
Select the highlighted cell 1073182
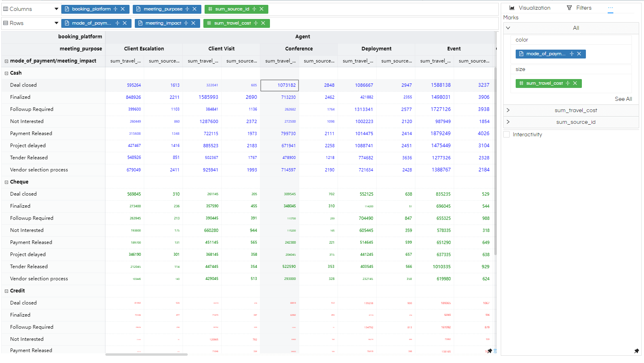[x=280, y=85]
